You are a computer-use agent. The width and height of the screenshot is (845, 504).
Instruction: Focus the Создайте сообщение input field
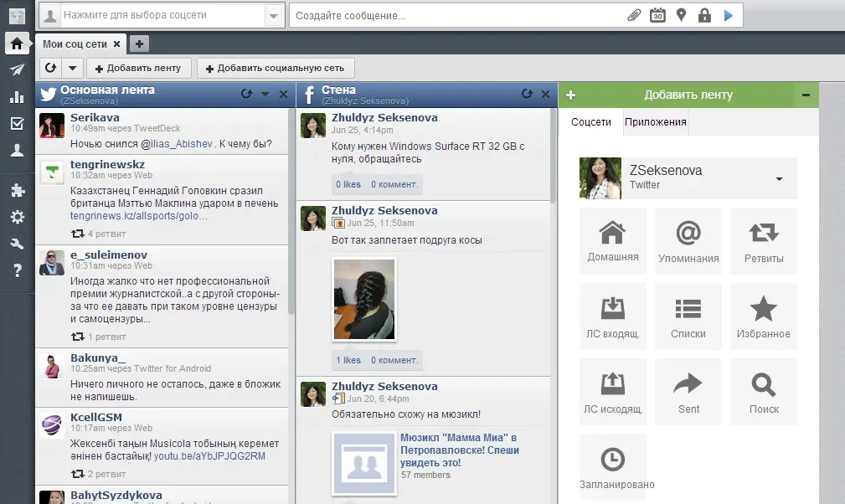click(458, 16)
